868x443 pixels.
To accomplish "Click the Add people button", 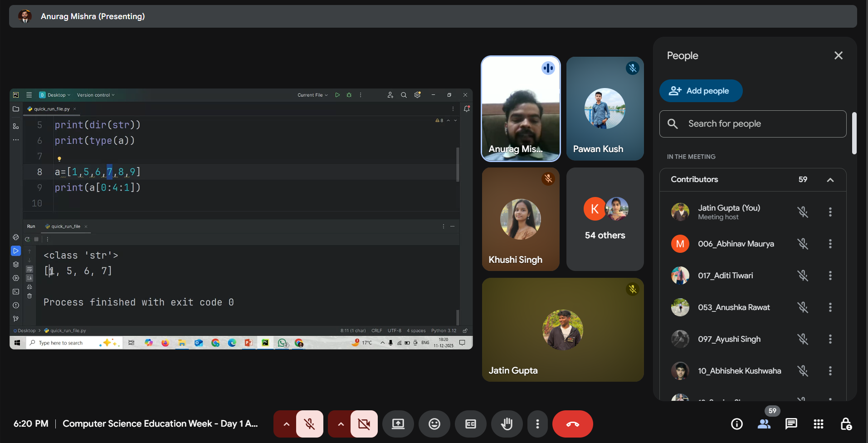I will [701, 91].
